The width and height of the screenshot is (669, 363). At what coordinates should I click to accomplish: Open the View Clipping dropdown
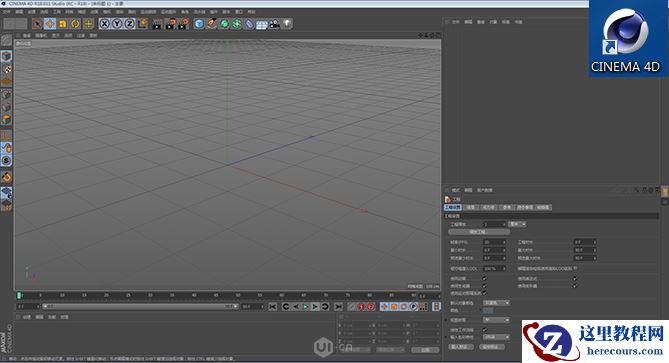496,320
